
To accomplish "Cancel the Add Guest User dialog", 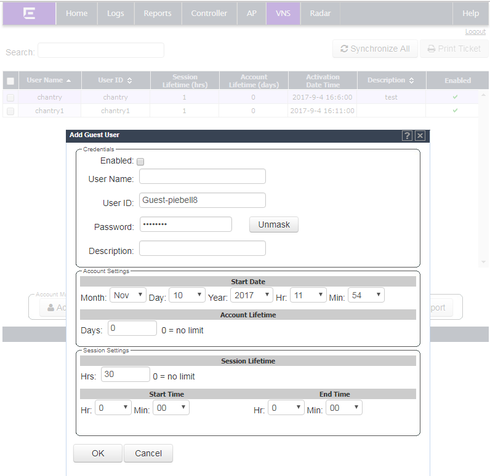I will coord(148,453).
